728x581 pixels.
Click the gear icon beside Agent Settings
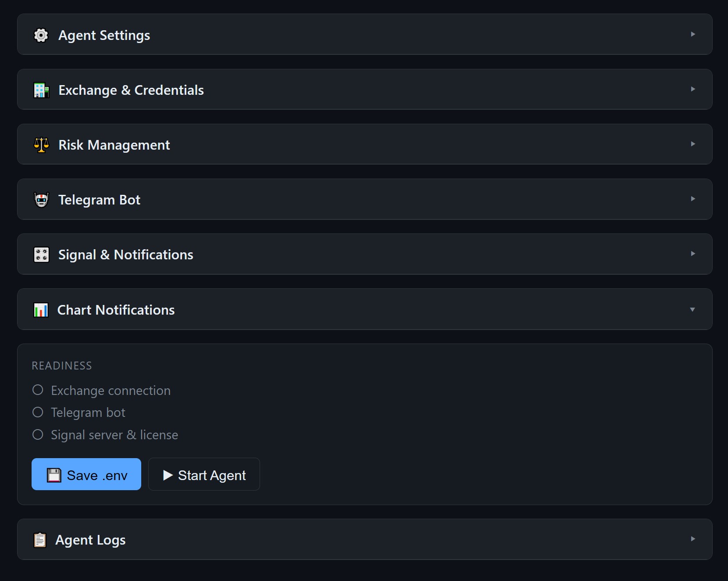pos(41,35)
